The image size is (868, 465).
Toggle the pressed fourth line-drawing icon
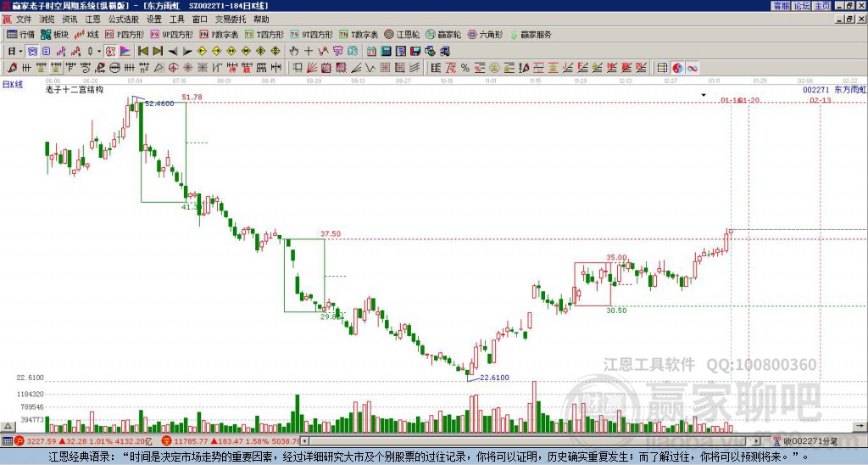(57, 68)
